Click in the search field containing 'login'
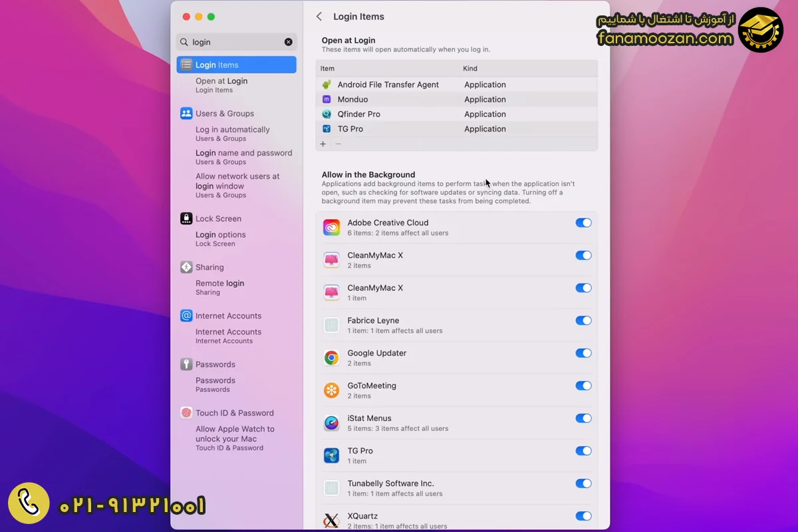Image resolution: width=798 pixels, height=532 pixels. tap(237, 42)
